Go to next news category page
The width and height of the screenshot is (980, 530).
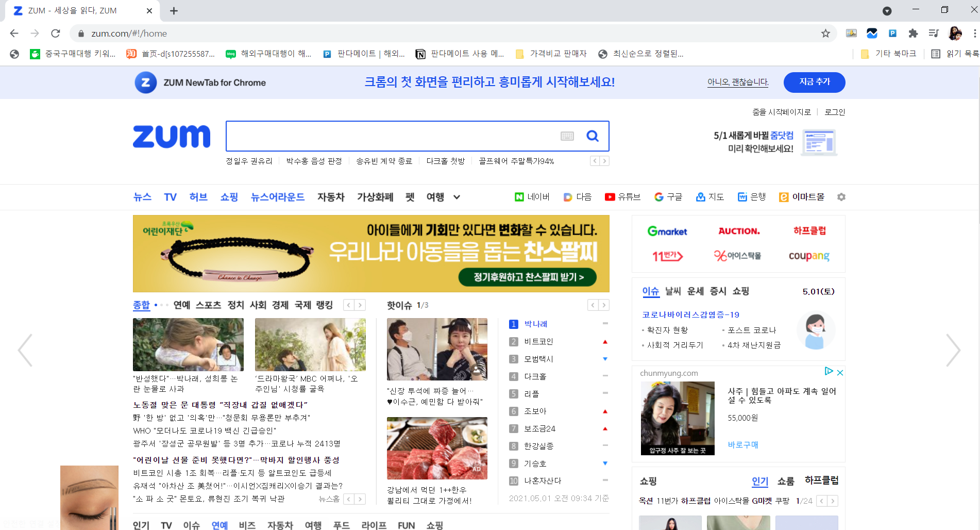(x=360, y=305)
